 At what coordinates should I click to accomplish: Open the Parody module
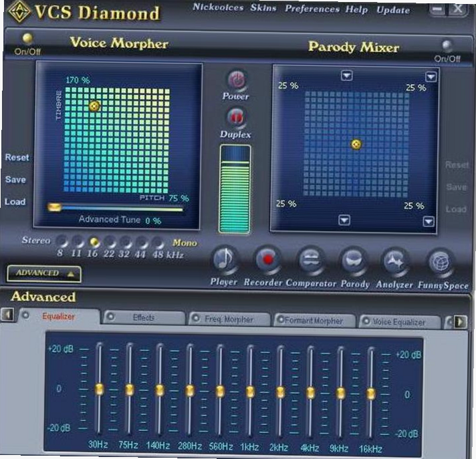pos(353,261)
